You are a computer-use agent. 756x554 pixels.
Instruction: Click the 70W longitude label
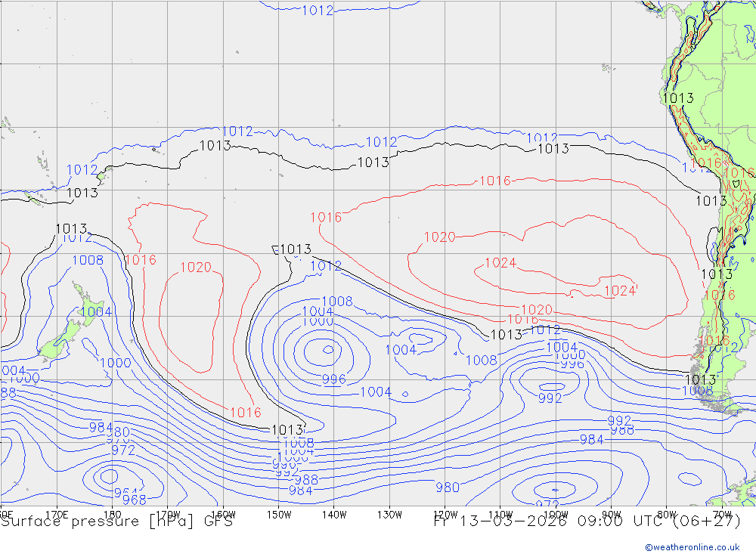[x=722, y=515]
